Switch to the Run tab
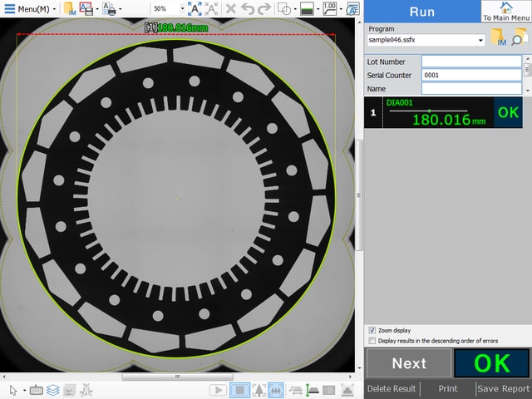Viewport: 532px width, 399px height. click(422, 12)
